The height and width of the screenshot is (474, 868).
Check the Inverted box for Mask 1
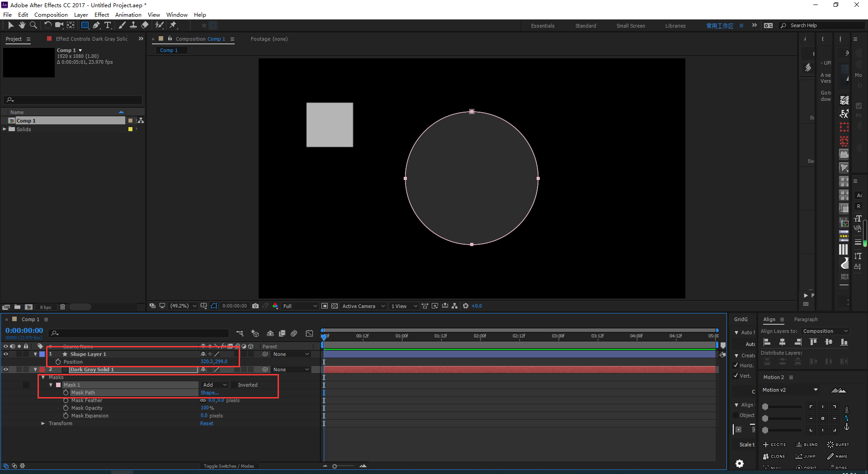click(234, 385)
